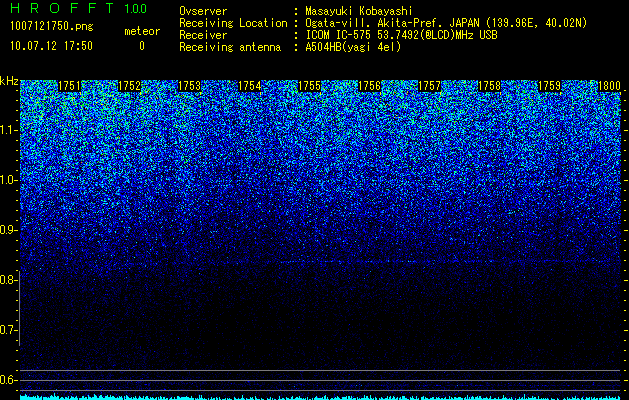Click the Receiver label
Viewport: 629px width, 400px height.
coord(203,35)
